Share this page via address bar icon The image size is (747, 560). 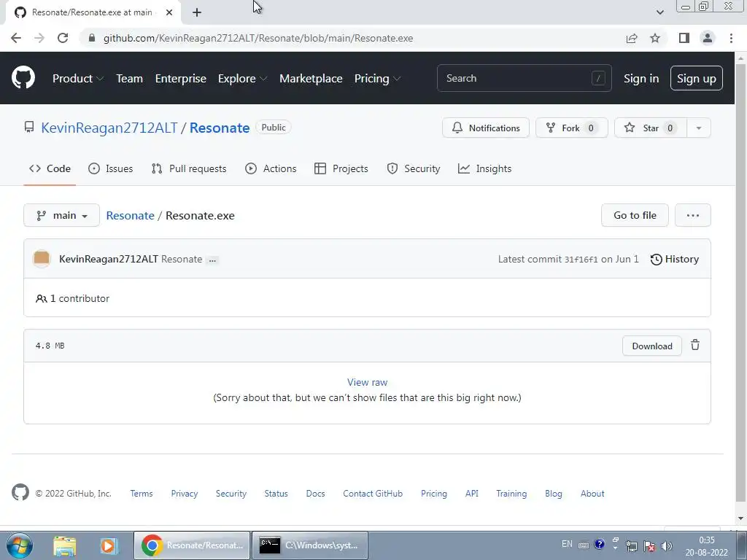point(632,38)
